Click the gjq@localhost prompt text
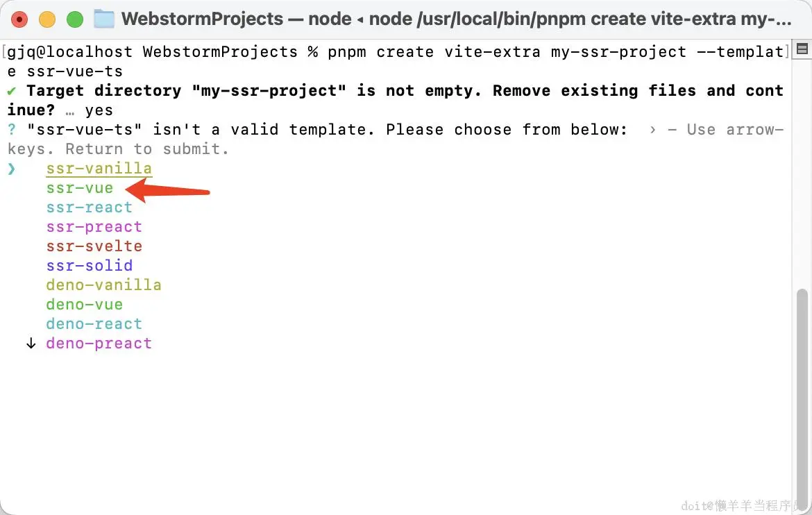812x515 pixels. pyautogui.click(x=70, y=52)
